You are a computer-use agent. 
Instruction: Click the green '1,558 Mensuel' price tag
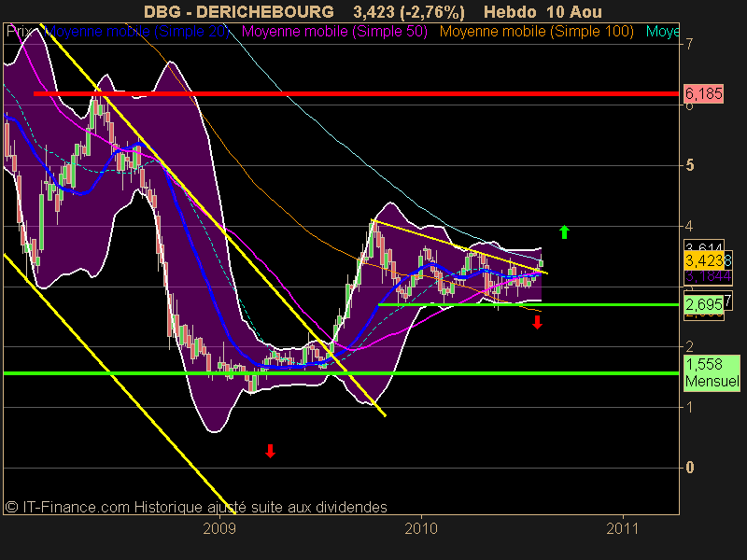[712, 372]
